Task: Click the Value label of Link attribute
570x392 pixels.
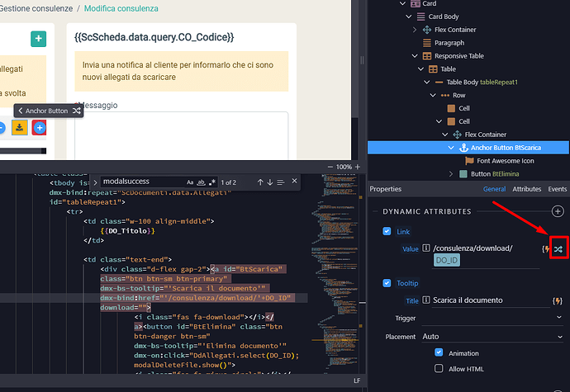Action: pyautogui.click(x=410, y=249)
